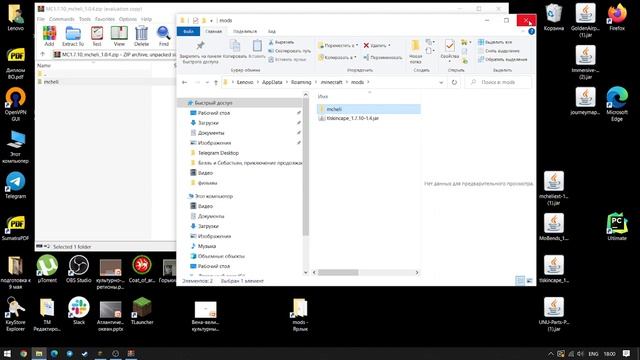Open the address bar history dropdown
Viewport: 640px width, 360px height.
[441, 82]
